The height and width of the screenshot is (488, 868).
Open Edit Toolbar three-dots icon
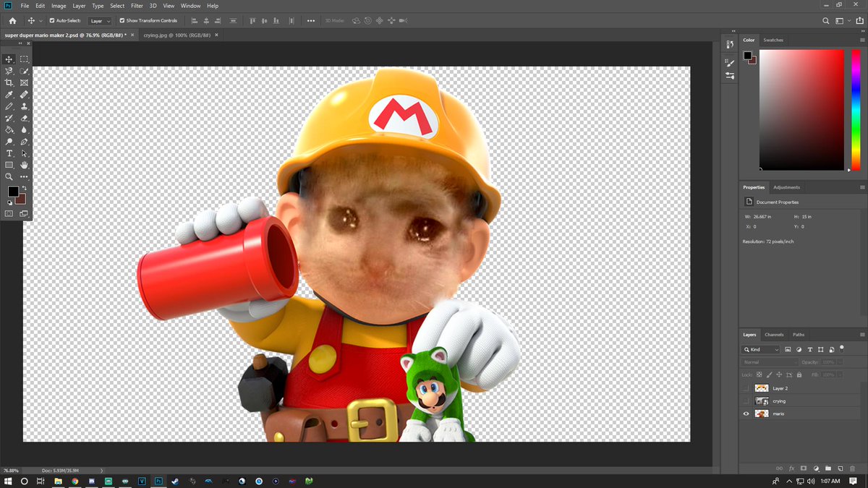coord(24,176)
